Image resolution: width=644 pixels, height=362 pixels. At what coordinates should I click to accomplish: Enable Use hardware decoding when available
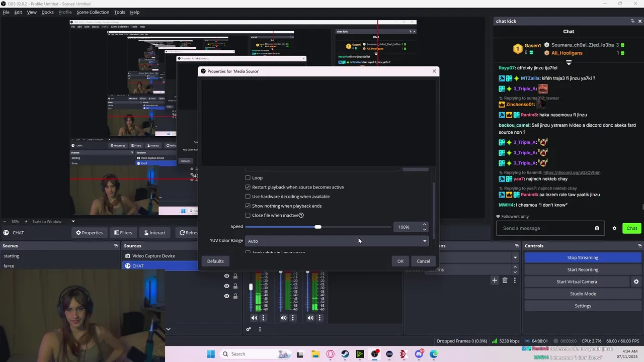coord(248,197)
